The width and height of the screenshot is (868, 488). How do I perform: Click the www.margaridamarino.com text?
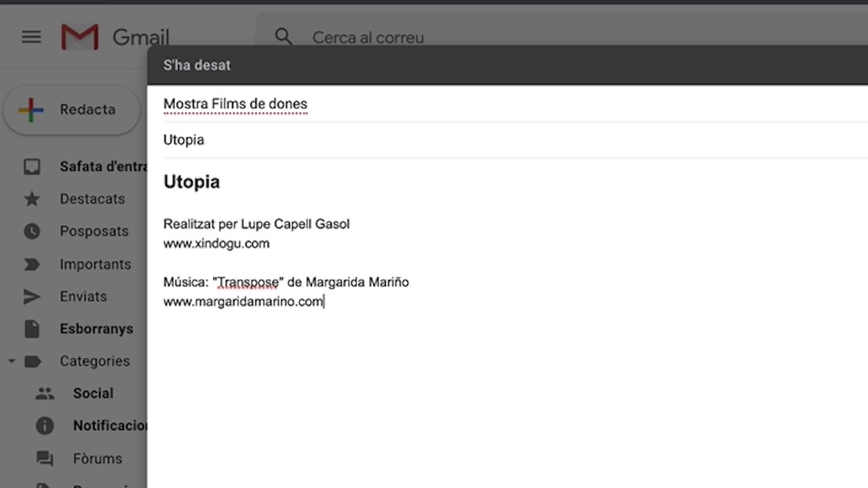coord(243,302)
